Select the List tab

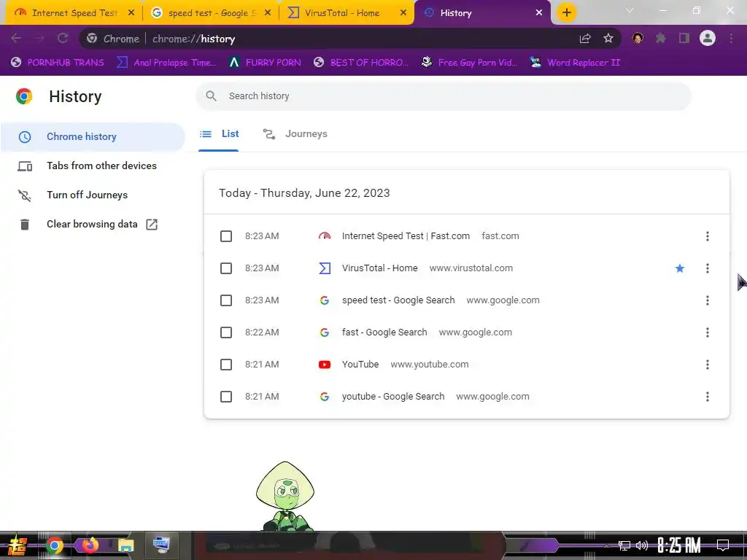(219, 134)
